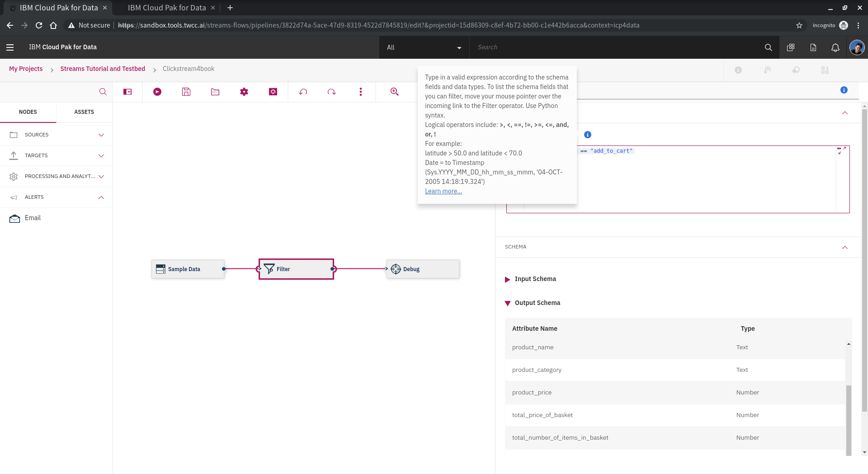Select the total_price_of_basket row
Viewport: 868px width, 474px height.
pyautogui.click(x=675, y=415)
